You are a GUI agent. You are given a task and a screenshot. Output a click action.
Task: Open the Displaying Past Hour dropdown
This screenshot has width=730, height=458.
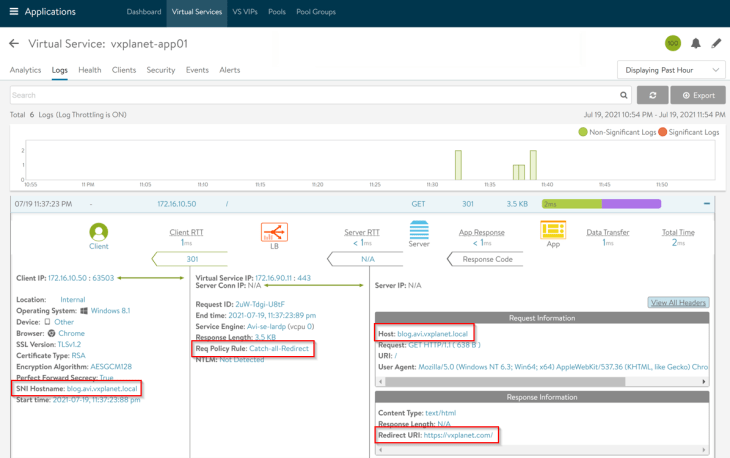tap(671, 70)
